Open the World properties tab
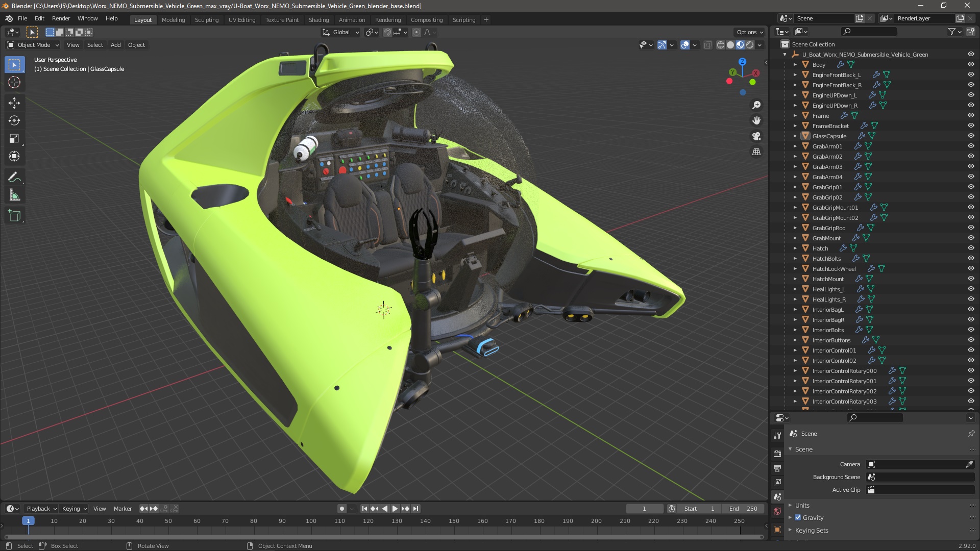 pyautogui.click(x=777, y=511)
